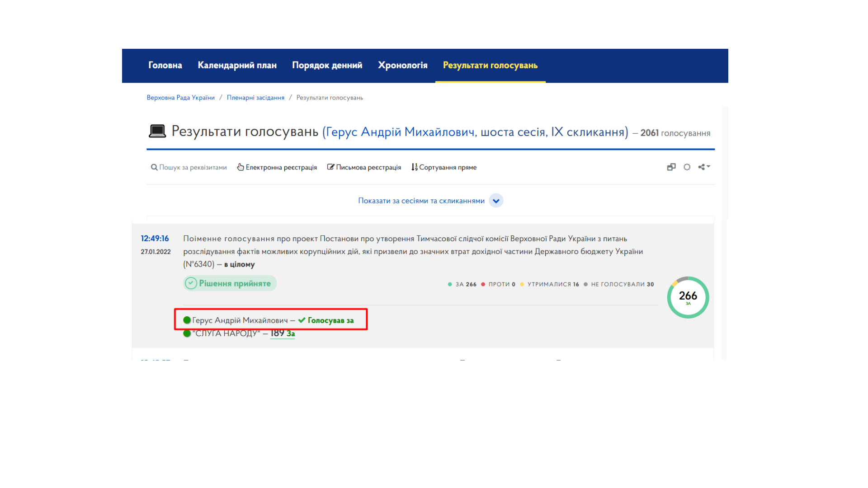Click green dot beside СЛУГА НАРОДУ
This screenshot has height=488, width=868.
pyautogui.click(x=187, y=333)
